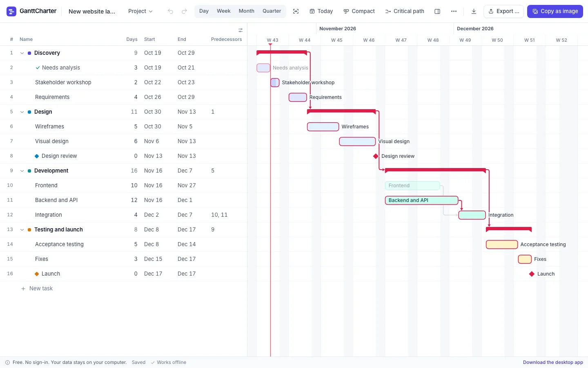Open column settings slider icon
The width and height of the screenshot is (588, 368).
pos(241,30)
